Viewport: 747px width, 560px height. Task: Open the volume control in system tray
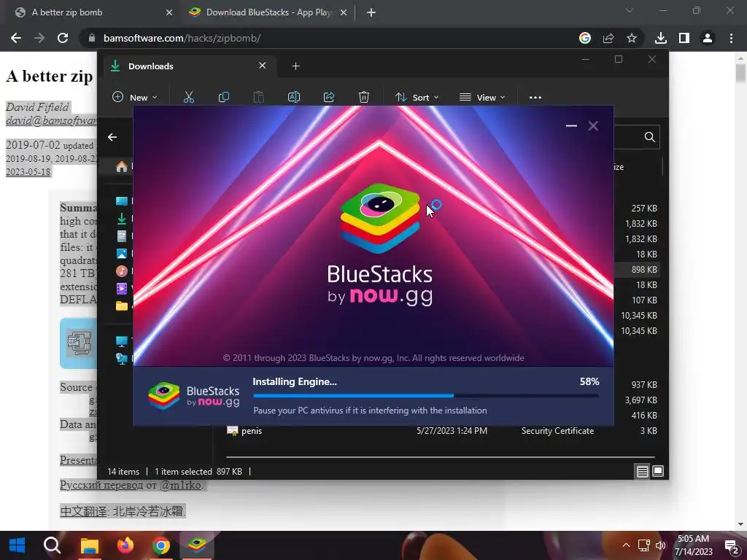point(660,545)
